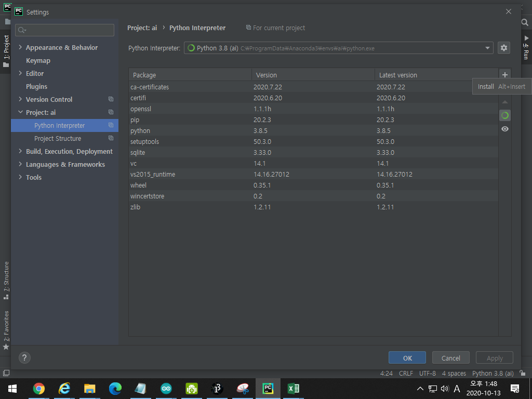The image size is (532, 399).
Task: Open the 2: Favorites tool window tab
Action: (x=6, y=330)
